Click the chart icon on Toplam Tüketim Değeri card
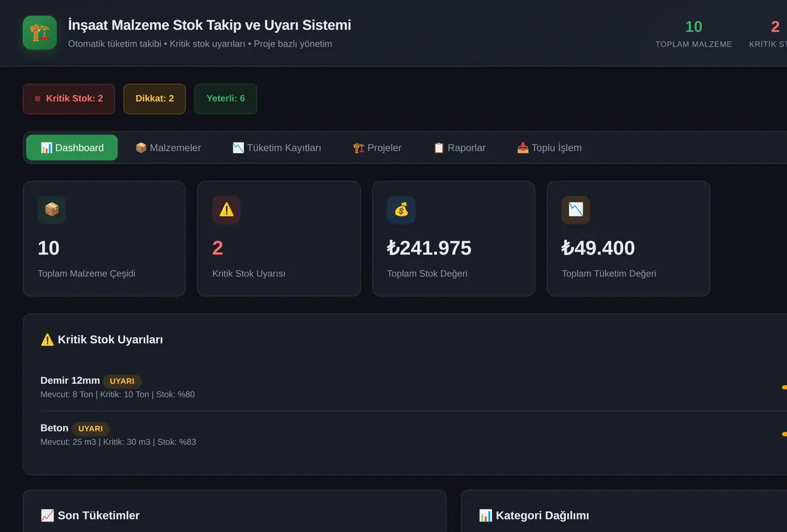 (x=576, y=210)
